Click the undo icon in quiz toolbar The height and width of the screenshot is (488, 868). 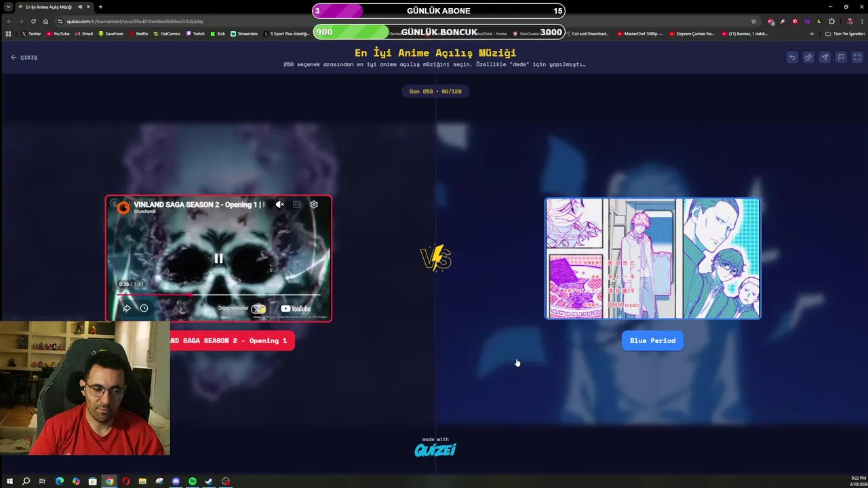[x=792, y=58]
